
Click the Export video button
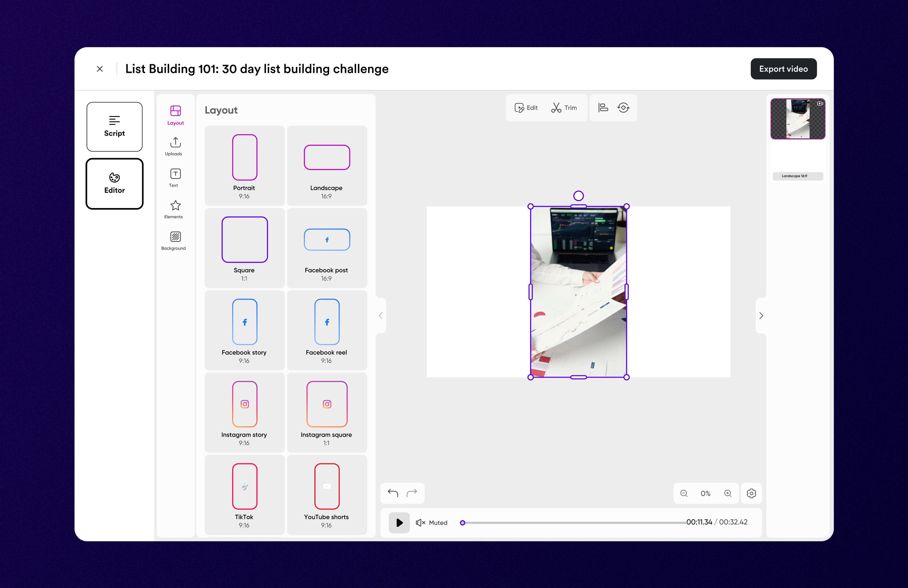coord(783,69)
